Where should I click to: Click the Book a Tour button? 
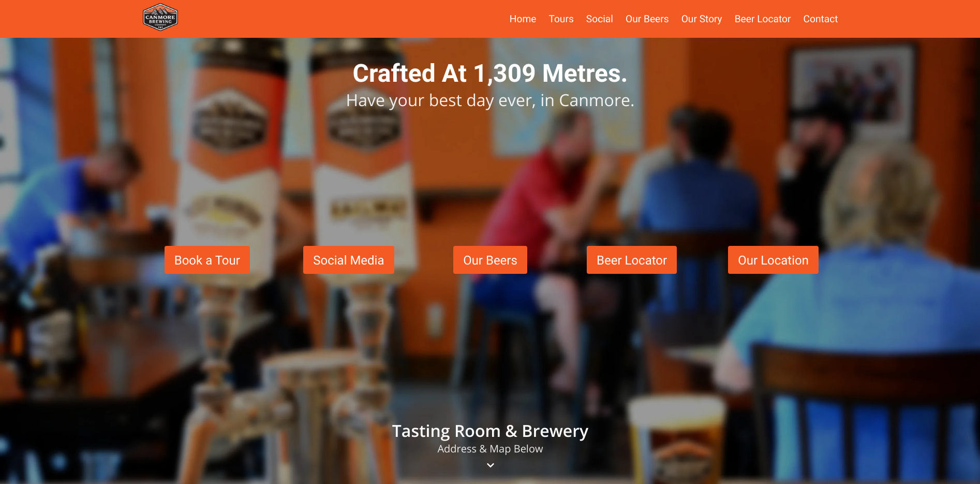pyautogui.click(x=207, y=260)
